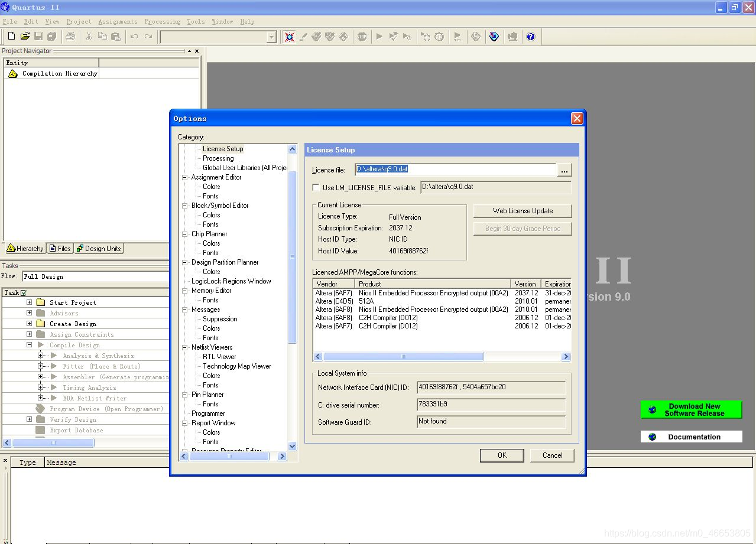Viewport: 756px width, 544px height.
Task: Click the license file browse (...) button
Action: coord(564,170)
